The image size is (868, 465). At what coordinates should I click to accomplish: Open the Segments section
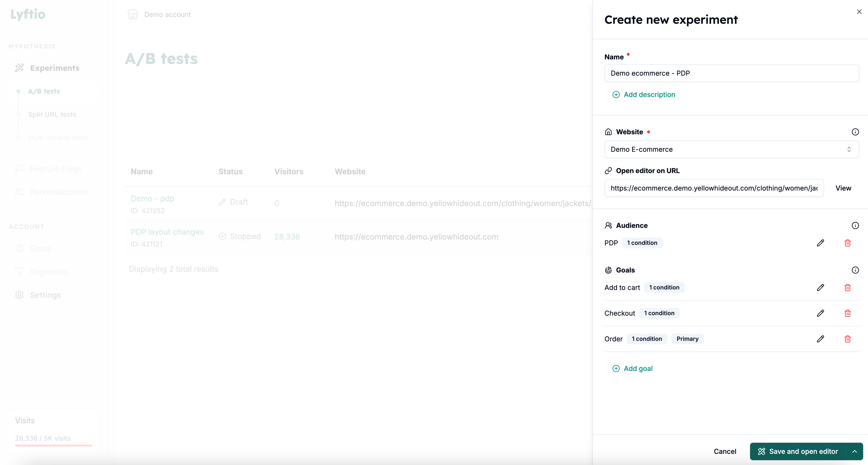pyautogui.click(x=48, y=272)
